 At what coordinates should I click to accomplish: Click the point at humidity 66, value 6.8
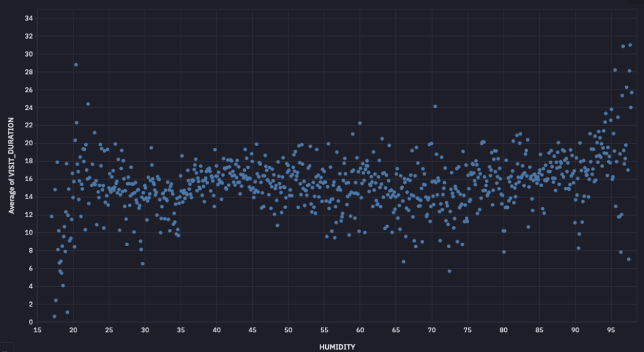tap(403, 262)
